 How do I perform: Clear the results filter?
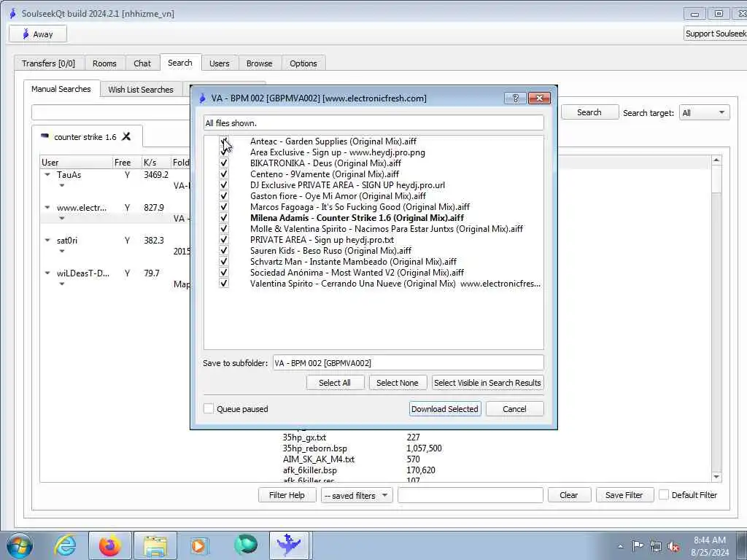pyautogui.click(x=569, y=495)
